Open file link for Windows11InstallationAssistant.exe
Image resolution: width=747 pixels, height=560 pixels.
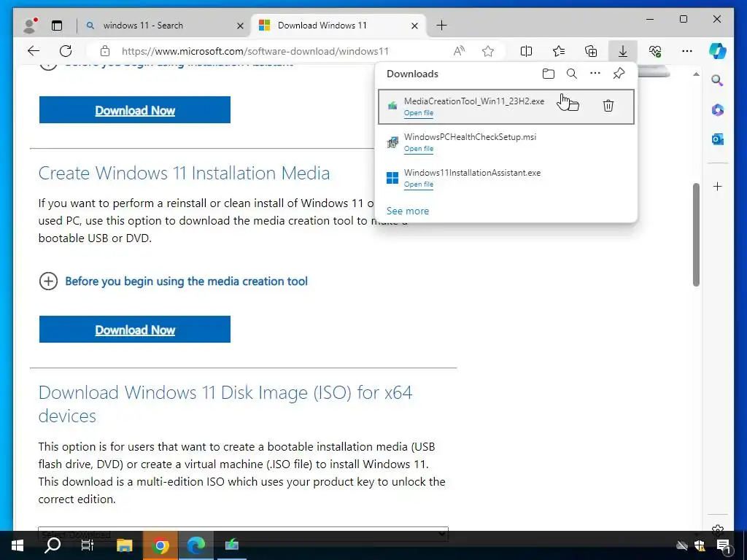click(418, 184)
